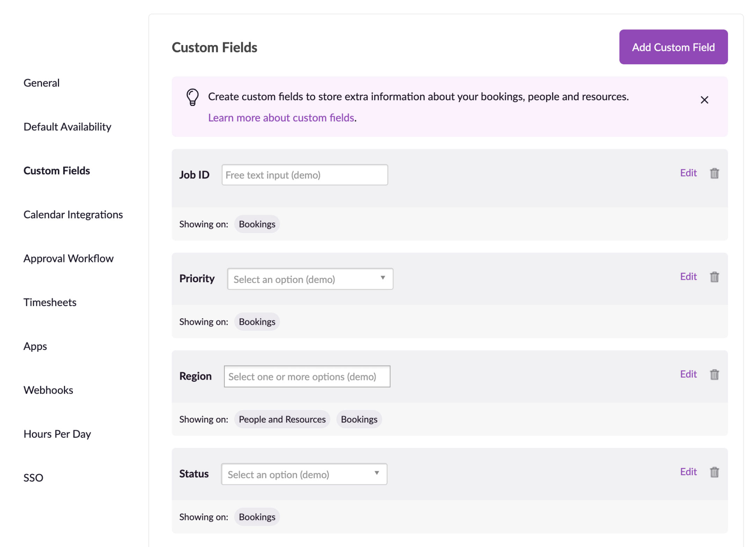Click Add Custom Field button
Screen dimensions: 756x547
point(673,47)
